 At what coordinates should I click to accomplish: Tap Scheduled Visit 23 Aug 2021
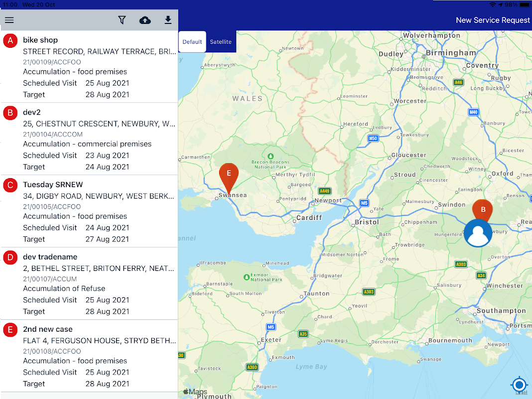[76, 156]
